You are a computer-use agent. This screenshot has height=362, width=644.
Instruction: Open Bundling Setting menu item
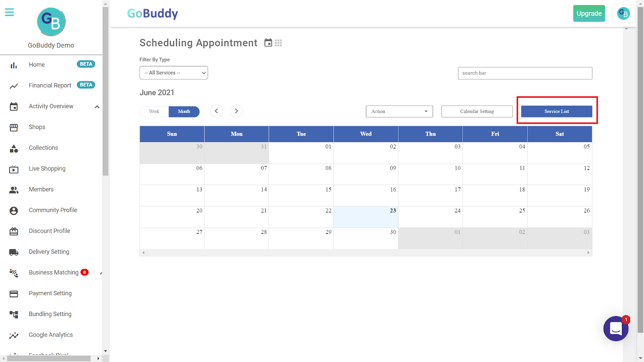point(50,314)
